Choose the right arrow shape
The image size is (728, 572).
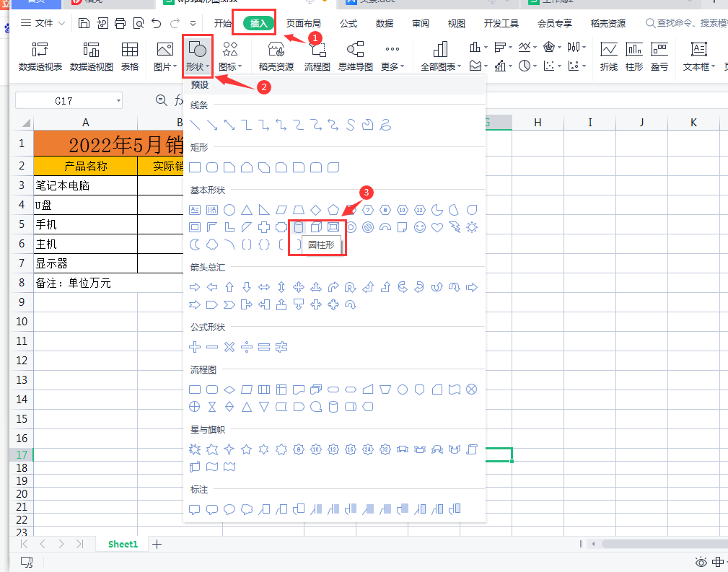pos(195,287)
